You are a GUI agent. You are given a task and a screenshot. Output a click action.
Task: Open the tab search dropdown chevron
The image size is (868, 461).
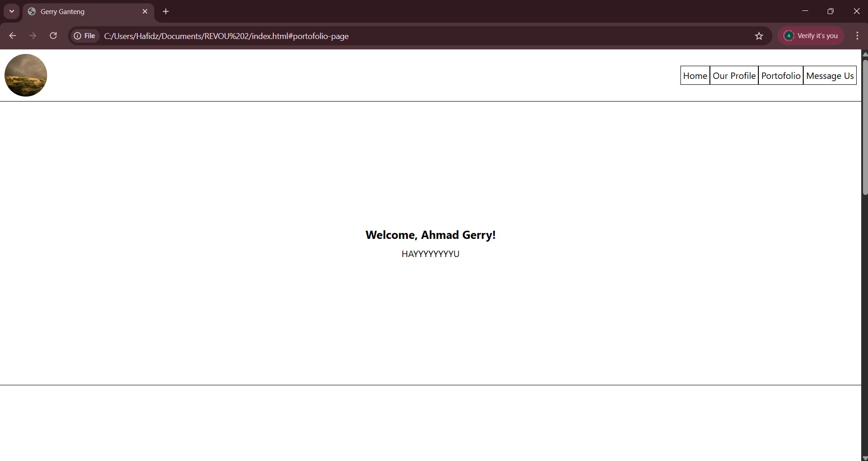[12, 11]
